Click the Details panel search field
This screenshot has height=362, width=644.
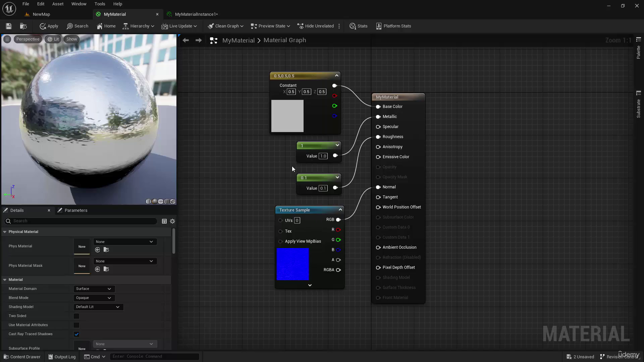(80, 221)
